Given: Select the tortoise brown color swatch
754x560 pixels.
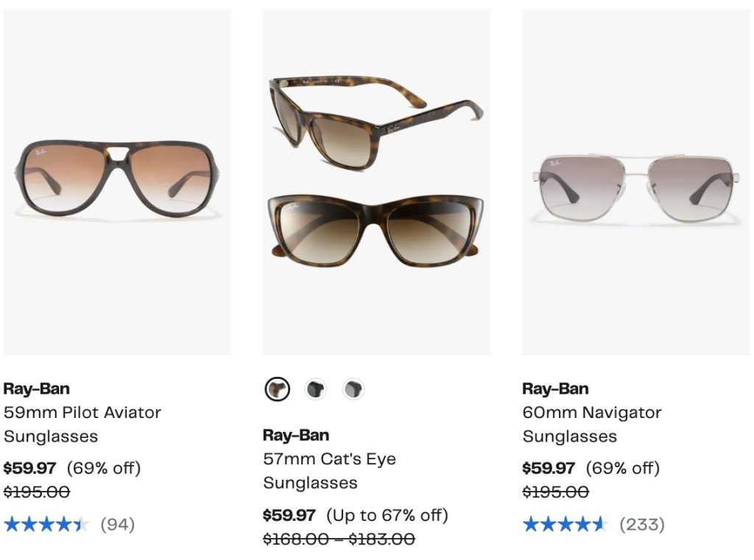Looking at the screenshot, I should (278, 389).
